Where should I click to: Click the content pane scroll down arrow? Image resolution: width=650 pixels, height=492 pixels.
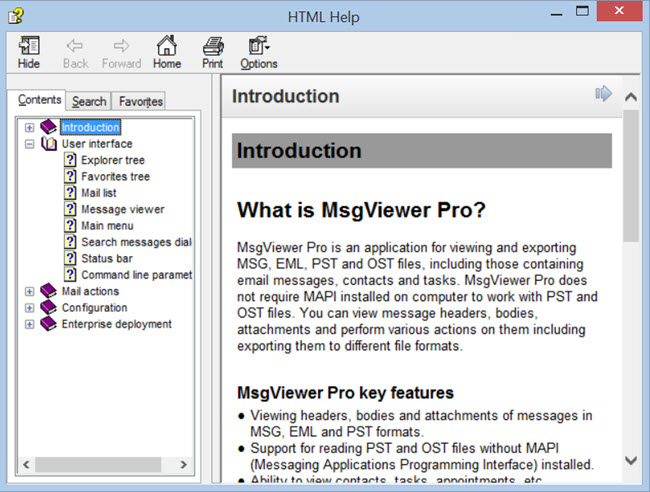coord(631,460)
